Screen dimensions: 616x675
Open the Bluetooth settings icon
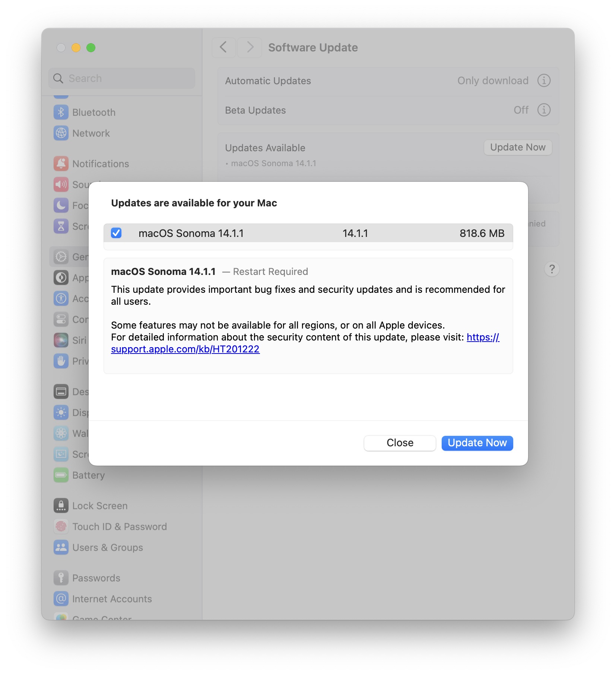coord(61,112)
